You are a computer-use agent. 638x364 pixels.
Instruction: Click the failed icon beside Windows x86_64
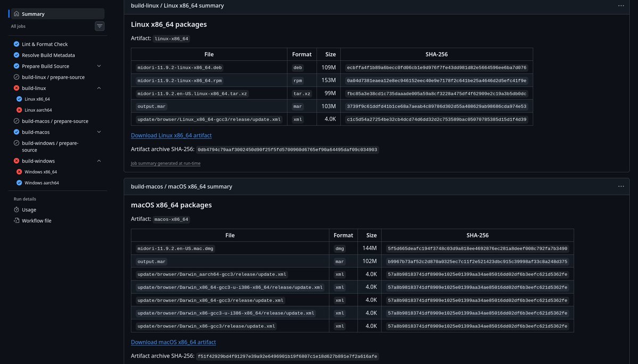[19, 172]
